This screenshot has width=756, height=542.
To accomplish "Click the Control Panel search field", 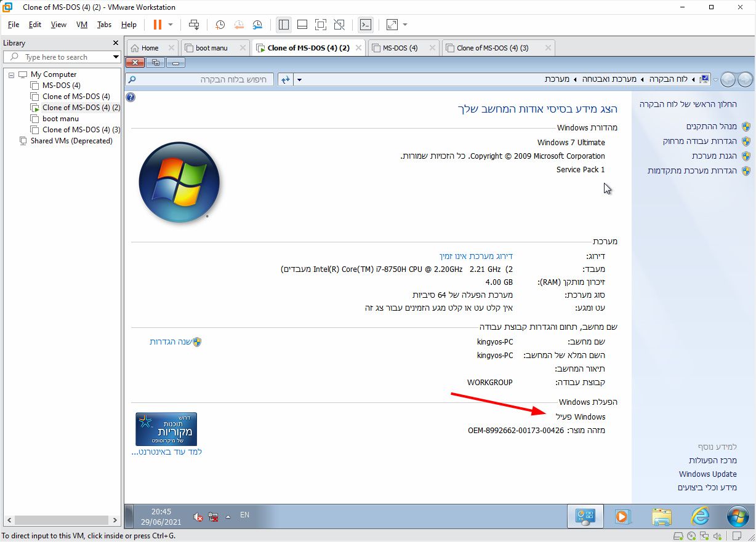I will [199, 80].
